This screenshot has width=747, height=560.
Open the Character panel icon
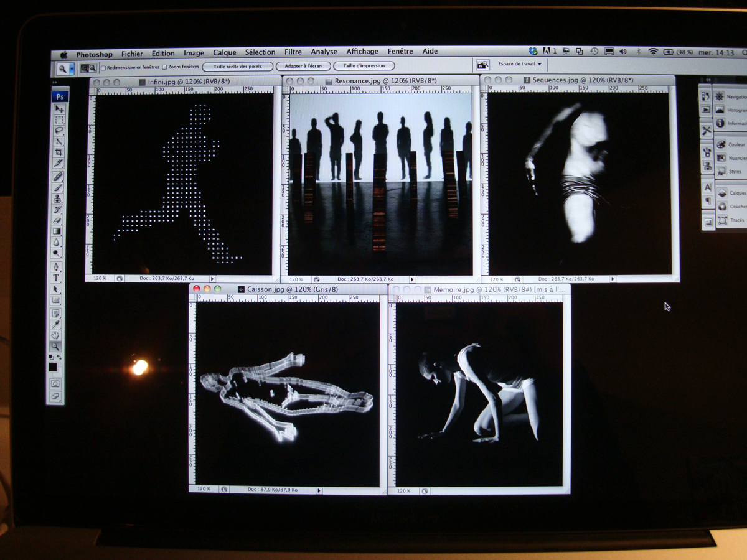pyautogui.click(x=708, y=187)
